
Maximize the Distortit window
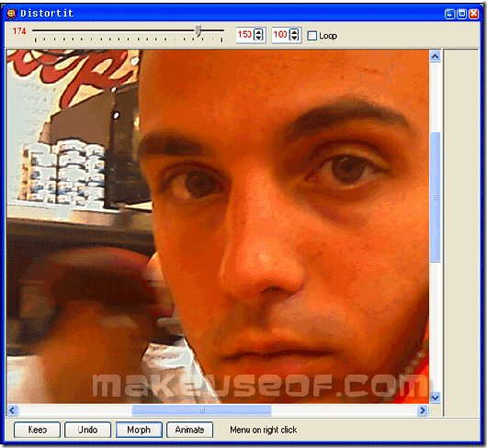[x=462, y=14]
